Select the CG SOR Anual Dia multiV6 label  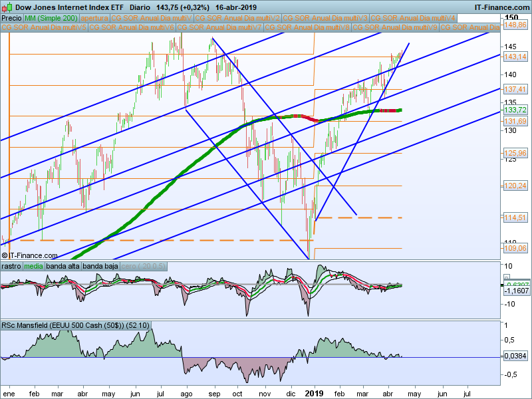(132, 27)
